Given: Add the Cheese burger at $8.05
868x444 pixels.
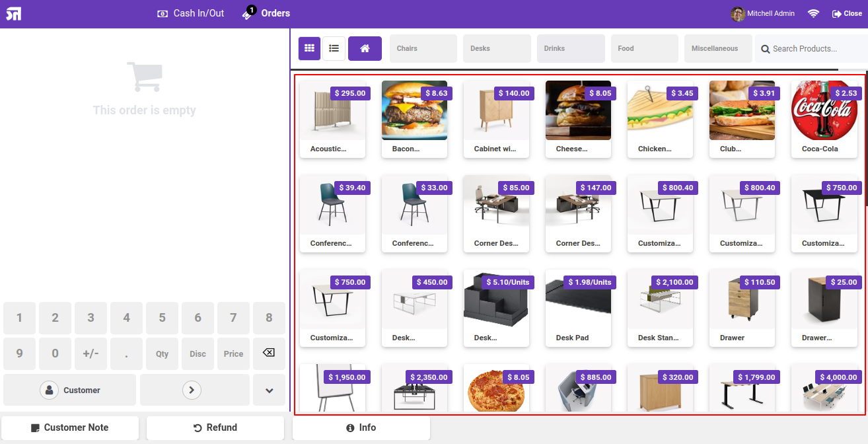Looking at the screenshot, I should pos(579,120).
